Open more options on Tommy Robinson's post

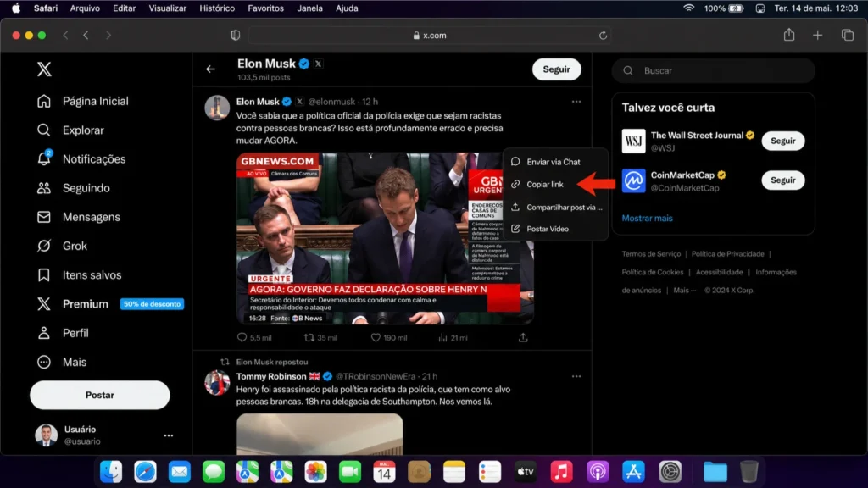pyautogui.click(x=576, y=376)
